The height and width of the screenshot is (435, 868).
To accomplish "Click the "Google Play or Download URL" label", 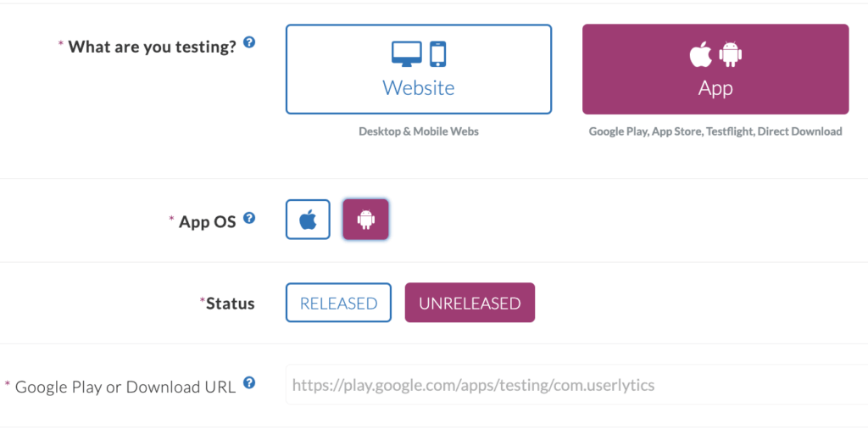I will 125,387.
